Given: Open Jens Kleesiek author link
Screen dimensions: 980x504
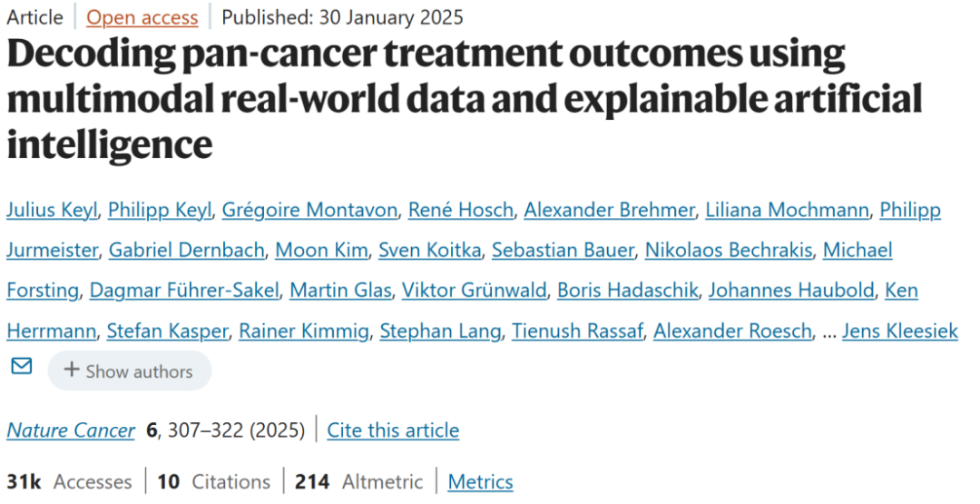Looking at the screenshot, I should coord(899,331).
